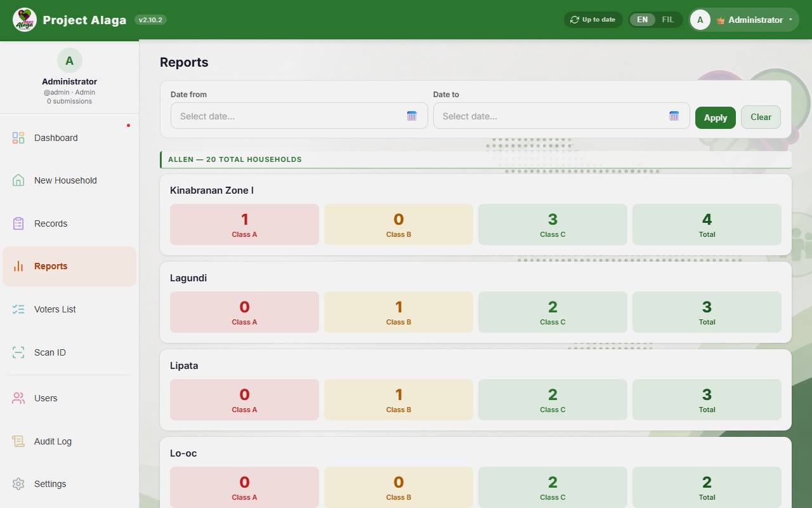Click the Users people icon
The height and width of the screenshot is (508, 812).
pyautogui.click(x=18, y=398)
